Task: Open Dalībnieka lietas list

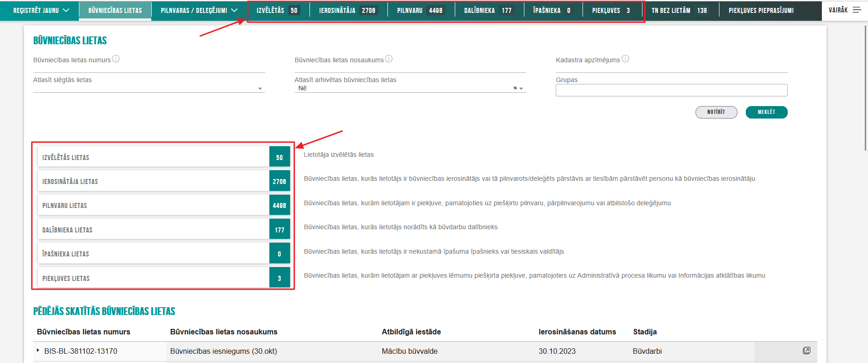Action: (x=164, y=229)
